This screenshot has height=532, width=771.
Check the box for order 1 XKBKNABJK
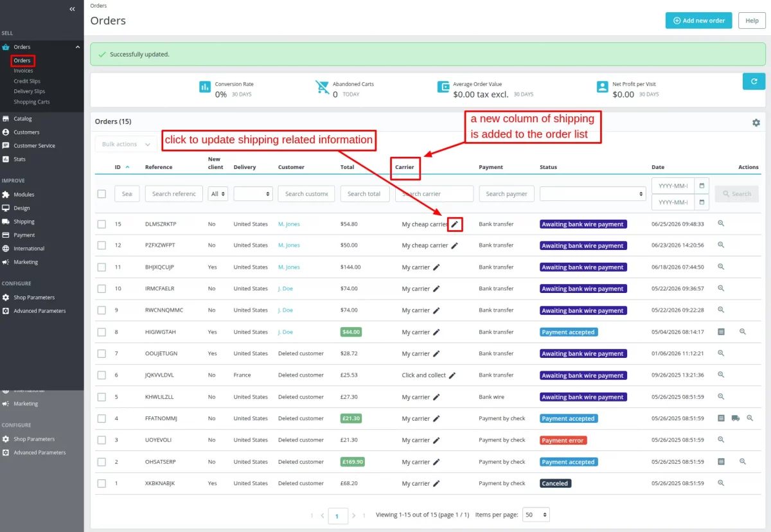102,483
